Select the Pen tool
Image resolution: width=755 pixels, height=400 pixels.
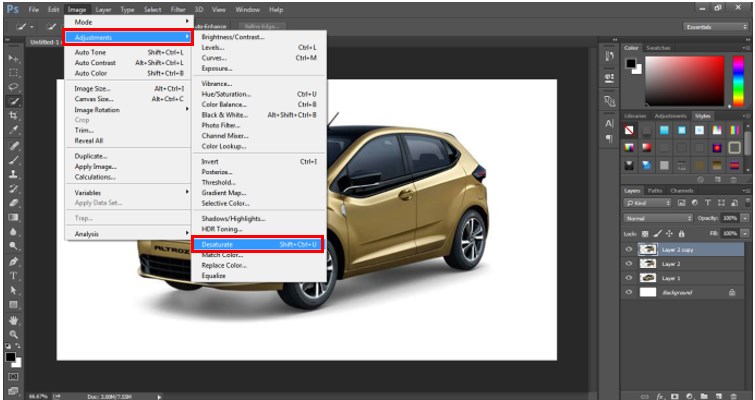pos(13,261)
